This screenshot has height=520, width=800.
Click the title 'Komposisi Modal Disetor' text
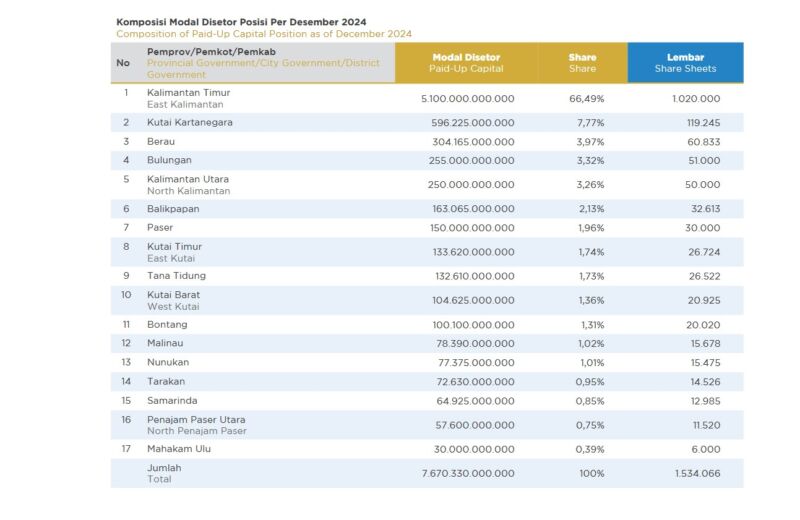coord(240,21)
